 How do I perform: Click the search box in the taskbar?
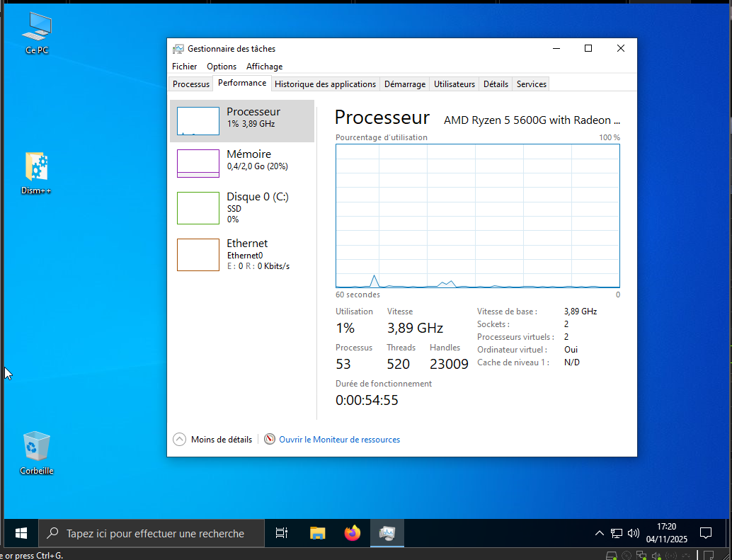click(151, 533)
